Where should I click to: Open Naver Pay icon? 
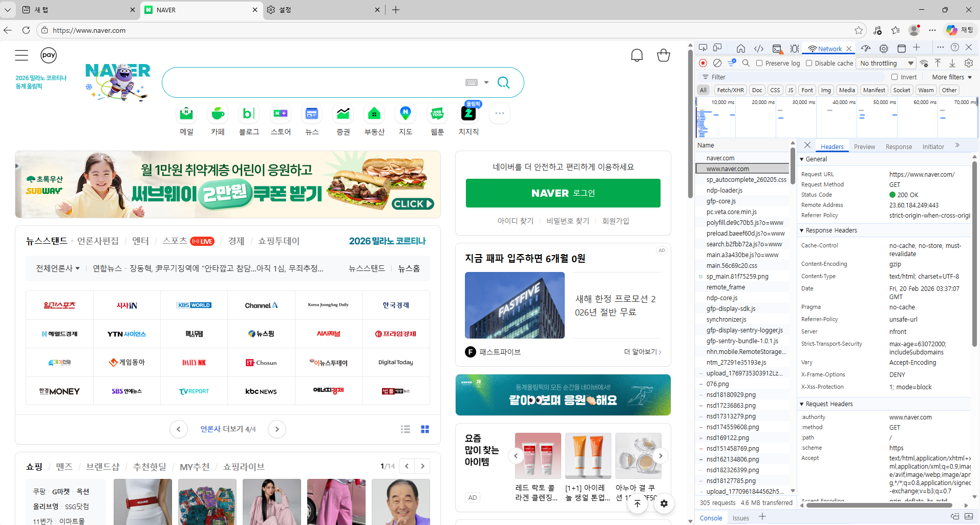(x=49, y=55)
